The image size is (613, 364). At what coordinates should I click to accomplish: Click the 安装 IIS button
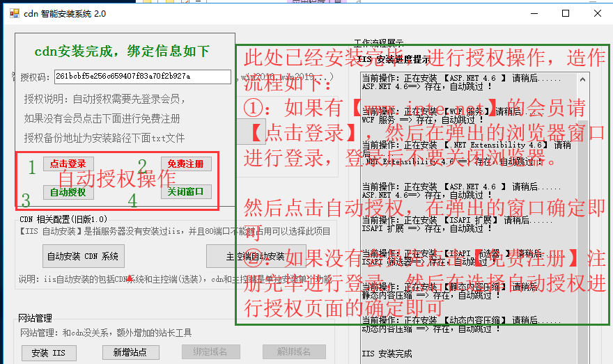point(49,353)
